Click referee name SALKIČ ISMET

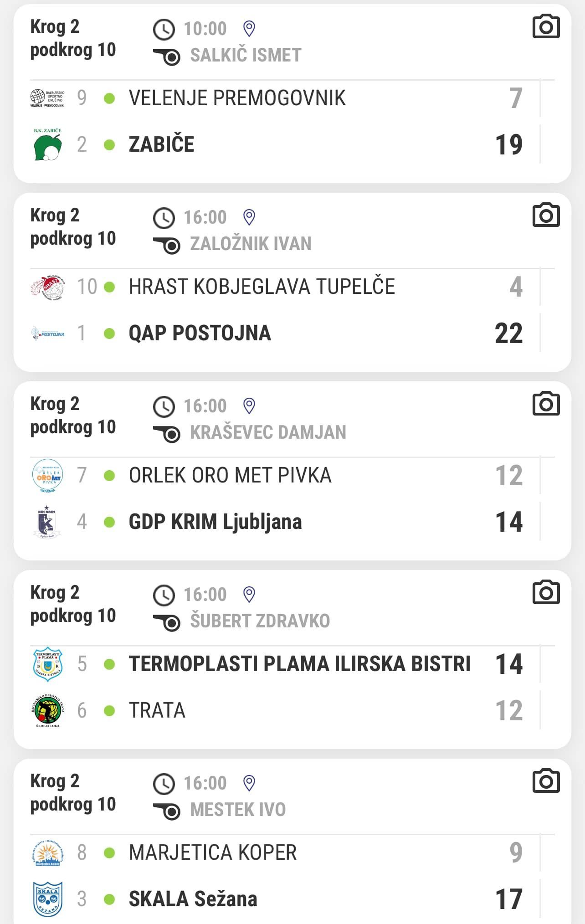(x=246, y=55)
